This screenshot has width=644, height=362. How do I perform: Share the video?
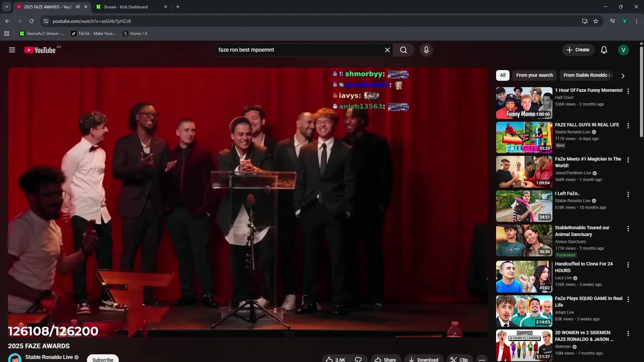pyautogui.click(x=385, y=359)
